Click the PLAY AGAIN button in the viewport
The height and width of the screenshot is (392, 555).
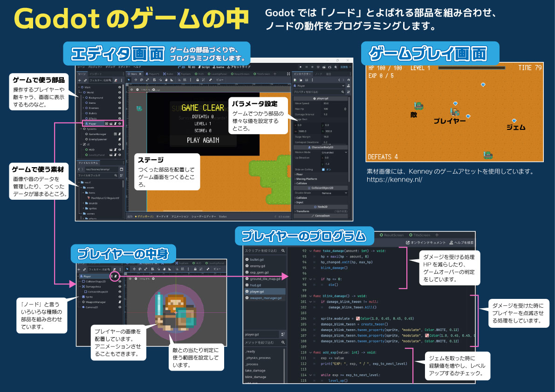pos(203,140)
